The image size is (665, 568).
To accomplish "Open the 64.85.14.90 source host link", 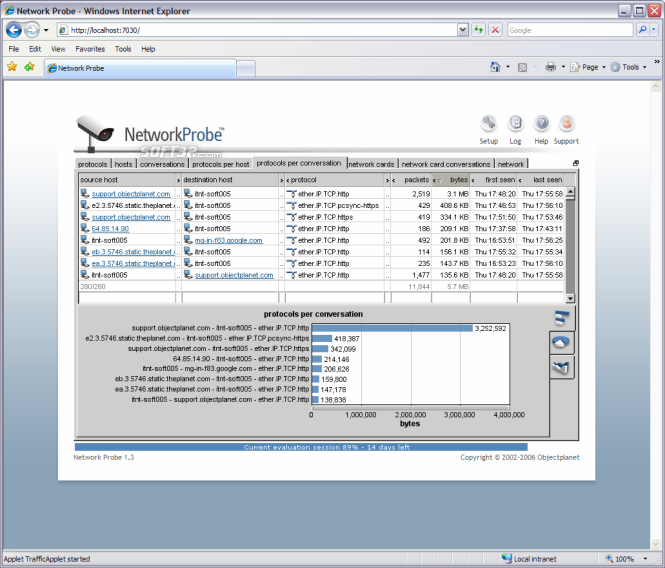I will click(109, 229).
